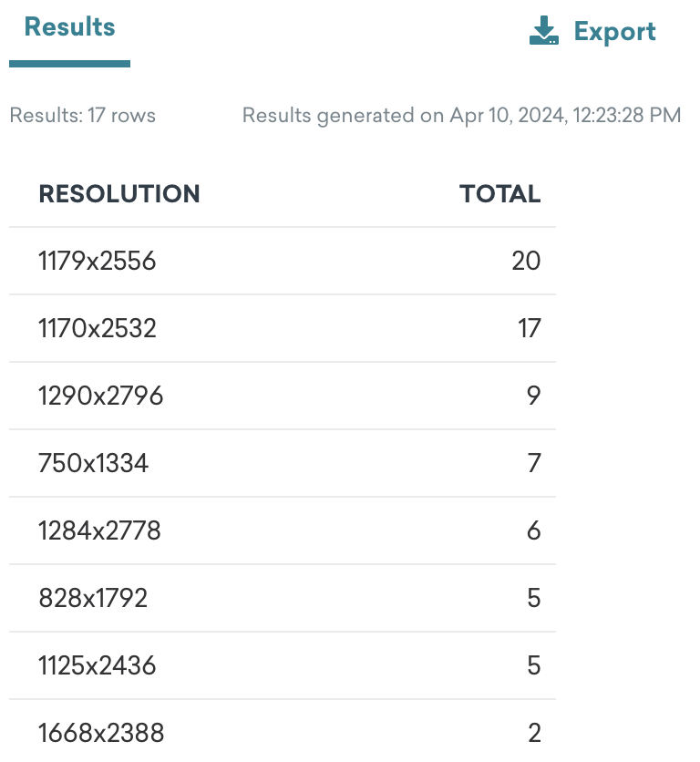
Task: Click the total value 6
Action: 534,530
